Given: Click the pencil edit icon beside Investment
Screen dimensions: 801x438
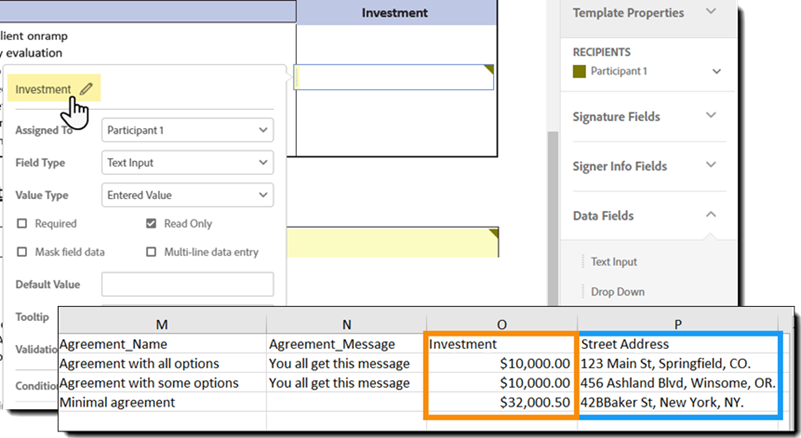Looking at the screenshot, I should click(86, 89).
